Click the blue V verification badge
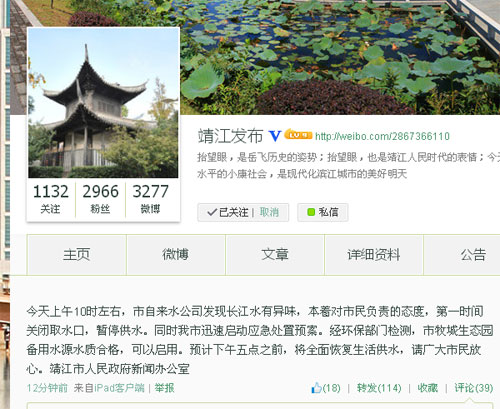 coord(275,136)
